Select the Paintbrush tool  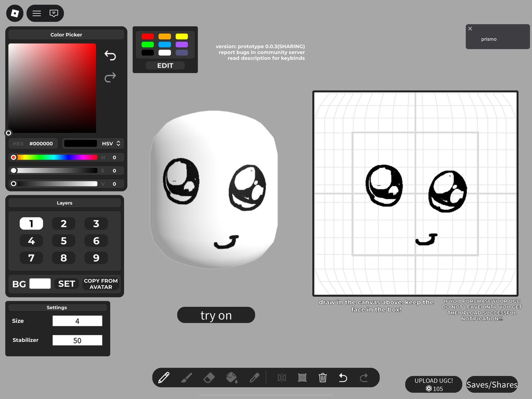(186, 377)
